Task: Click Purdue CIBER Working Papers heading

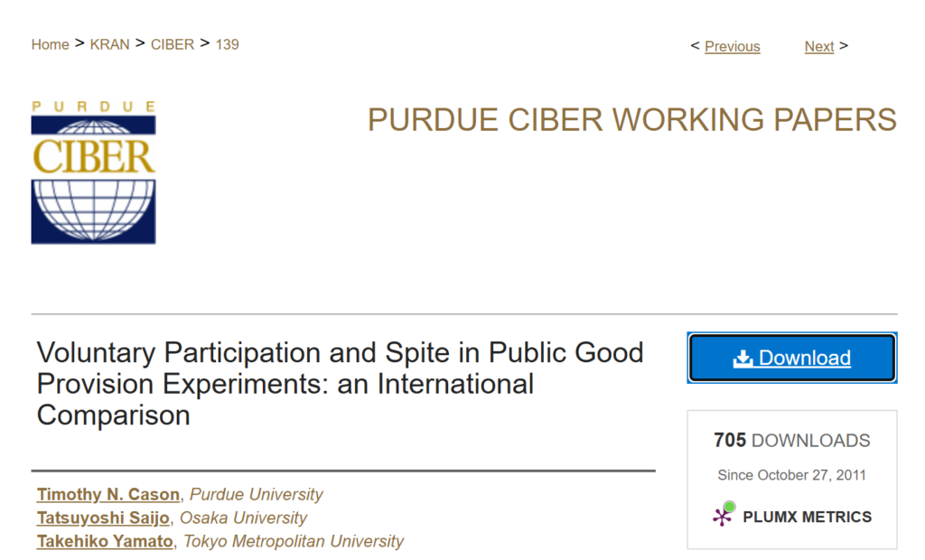Action: click(631, 120)
